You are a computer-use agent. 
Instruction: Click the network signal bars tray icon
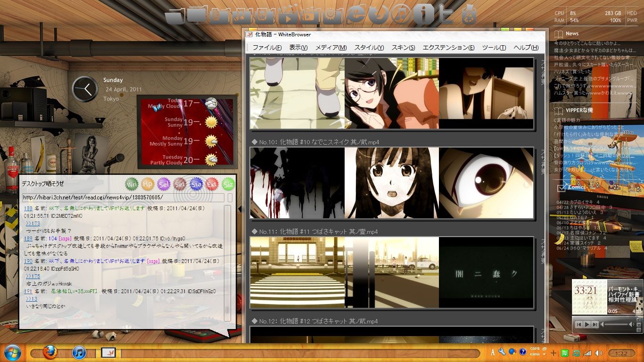click(587, 353)
